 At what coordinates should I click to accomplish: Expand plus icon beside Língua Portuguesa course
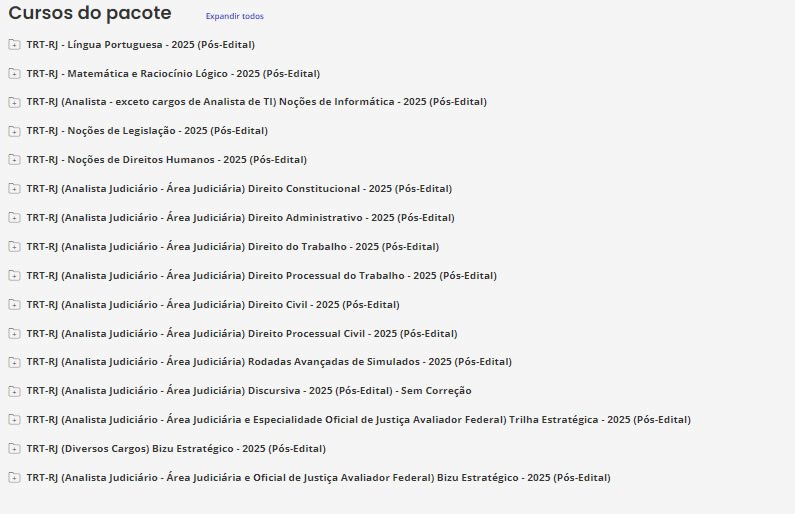coord(13,45)
